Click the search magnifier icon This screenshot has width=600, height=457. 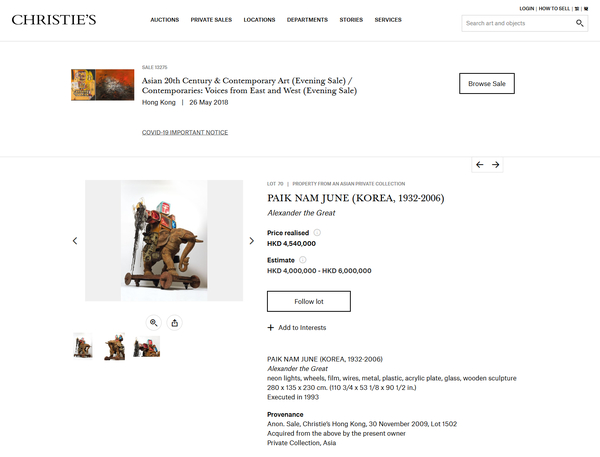point(579,23)
